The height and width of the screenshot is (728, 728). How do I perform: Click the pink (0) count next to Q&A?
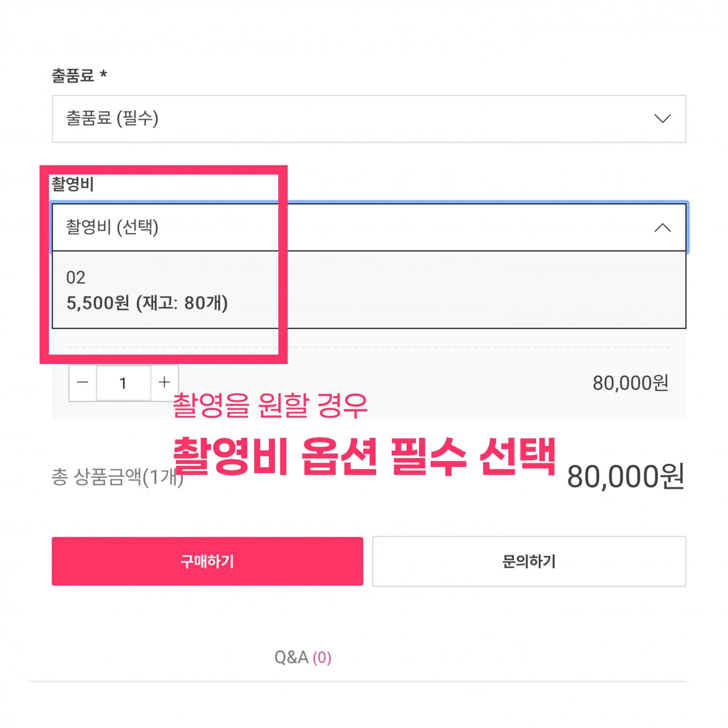pos(322,657)
